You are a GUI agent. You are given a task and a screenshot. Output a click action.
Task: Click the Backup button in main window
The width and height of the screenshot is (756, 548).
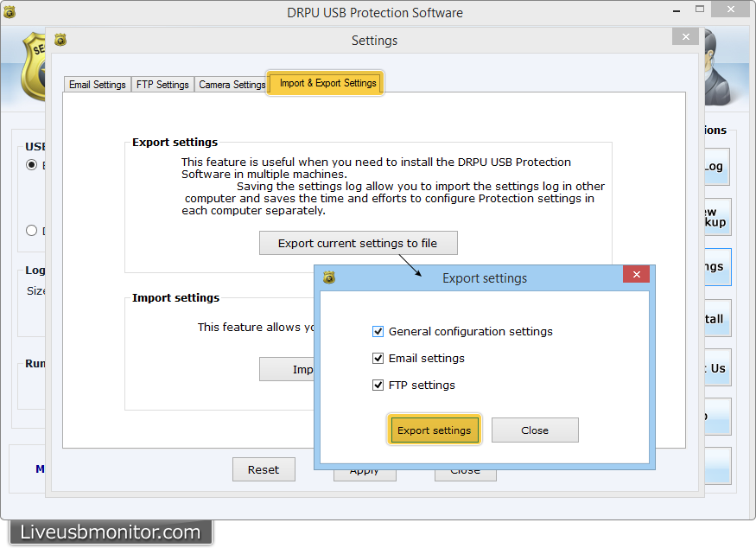[x=717, y=217]
